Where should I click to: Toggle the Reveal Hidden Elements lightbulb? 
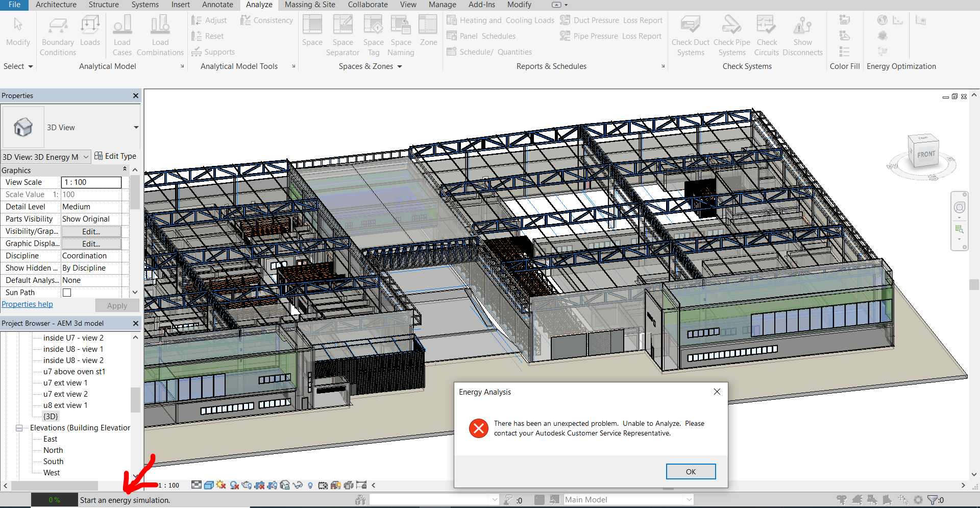pos(310,485)
